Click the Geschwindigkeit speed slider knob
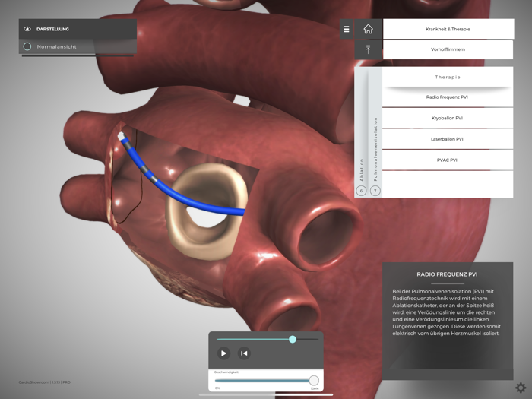The image size is (532, 399). coord(314,380)
